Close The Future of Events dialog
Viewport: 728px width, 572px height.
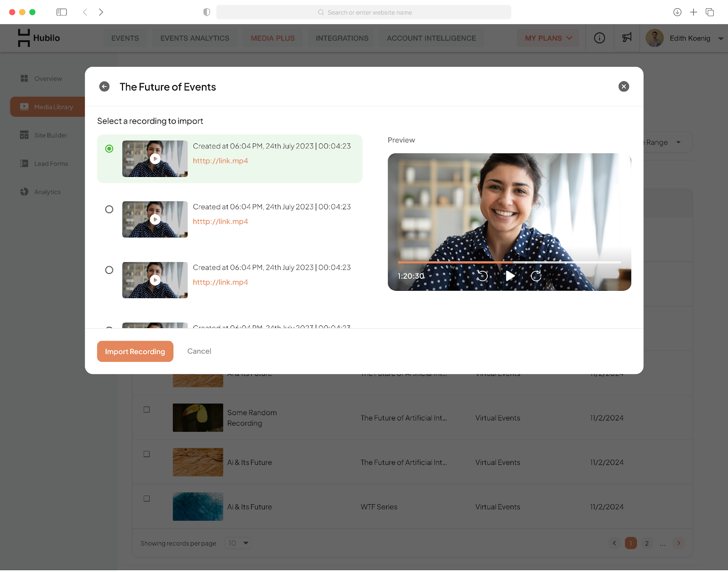click(x=624, y=86)
